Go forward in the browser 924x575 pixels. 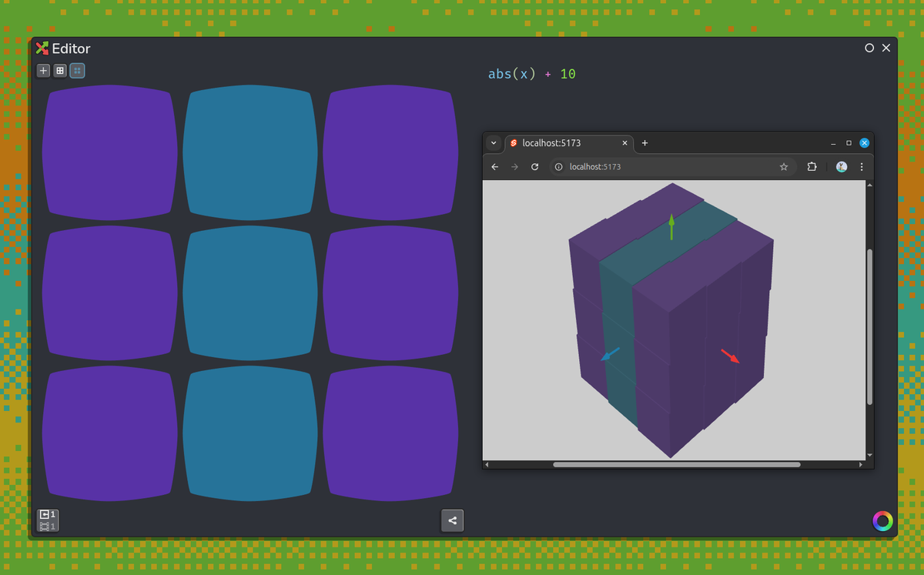coord(514,166)
